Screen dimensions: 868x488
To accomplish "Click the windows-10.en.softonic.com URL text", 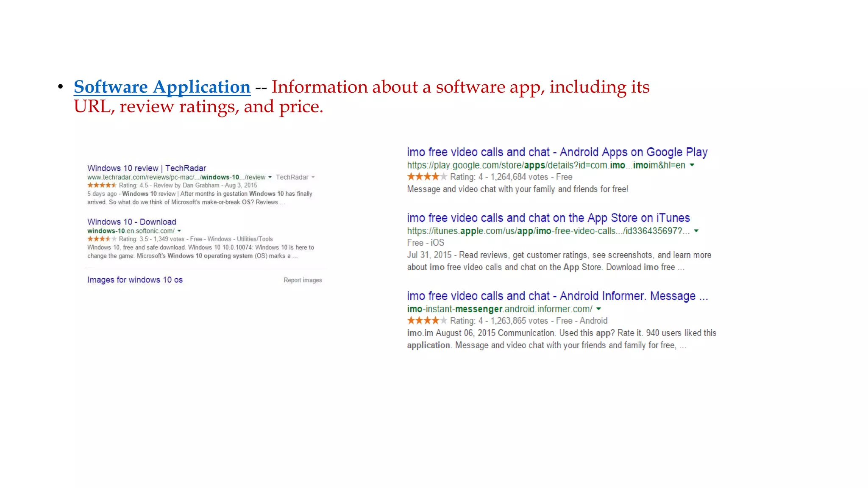I will tap(131, 231).
